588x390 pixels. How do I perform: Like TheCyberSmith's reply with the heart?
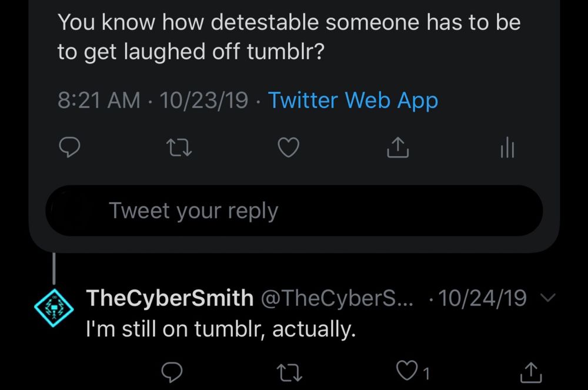(405, 372)
